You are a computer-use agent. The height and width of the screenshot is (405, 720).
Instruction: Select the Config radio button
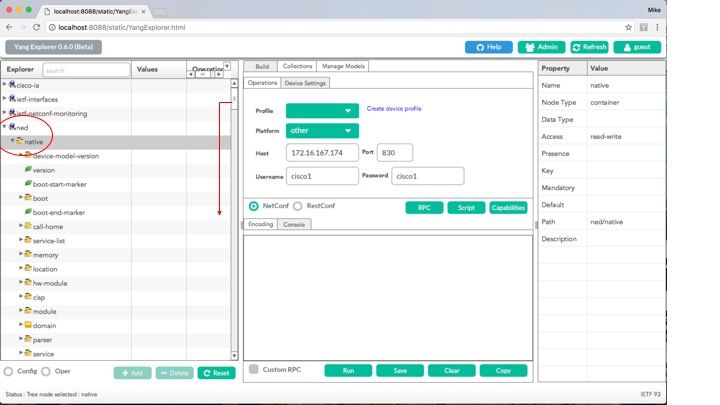[8, 371]
